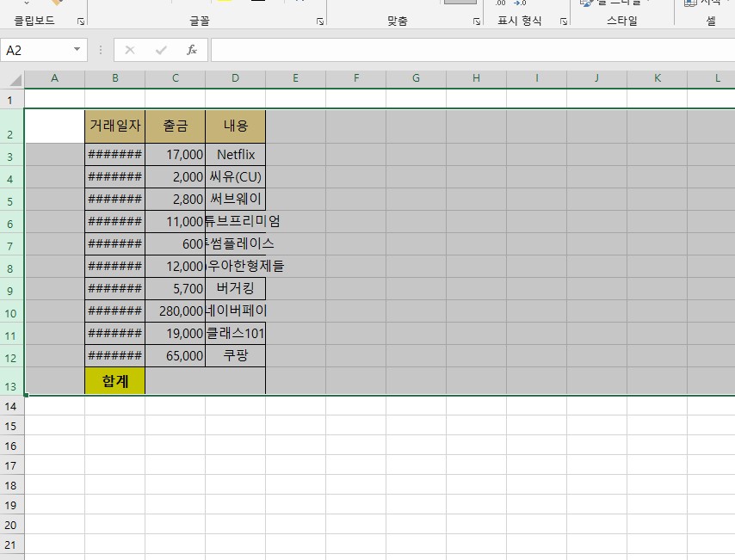The height and width of the screenshot is (560, 735).
Task: Select the 클래스101 cell
Action: tap(235, 333)
